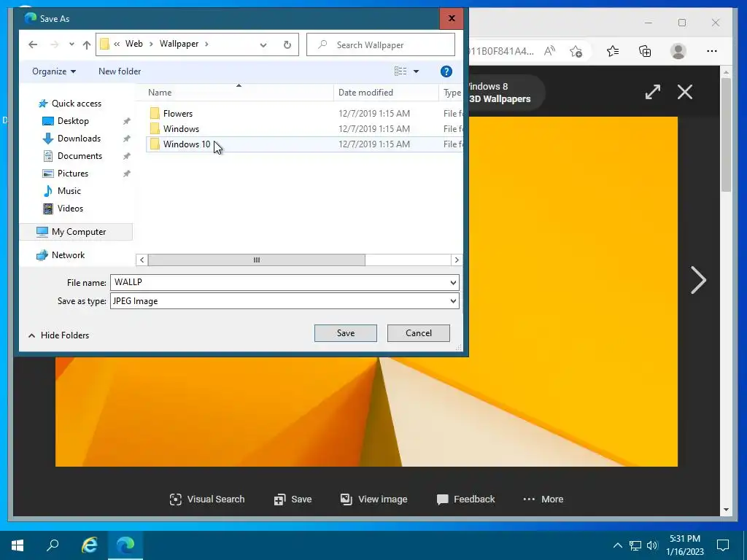Open Edge Collections icon

[x=645, y=51]
